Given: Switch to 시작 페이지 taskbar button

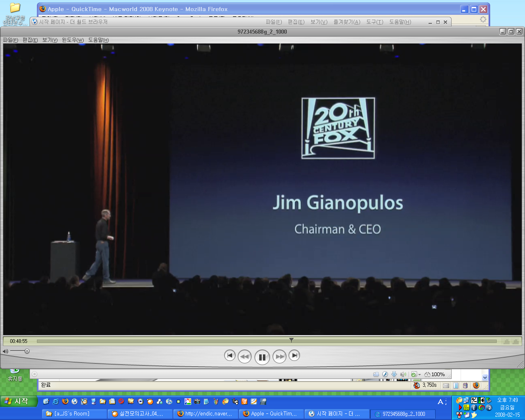Looking at the screenshot, I should [x=337, y=414].
